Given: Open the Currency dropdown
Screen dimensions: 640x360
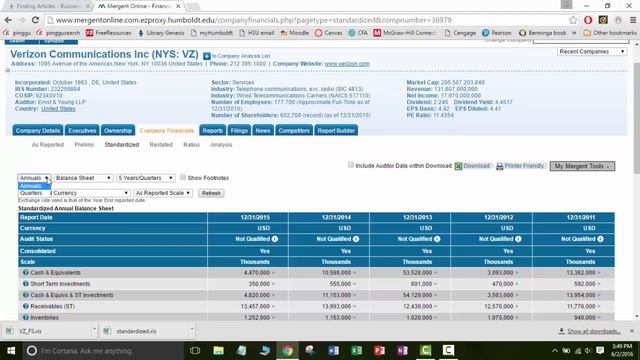Looking at the screenshot, I should coord(91,193).
